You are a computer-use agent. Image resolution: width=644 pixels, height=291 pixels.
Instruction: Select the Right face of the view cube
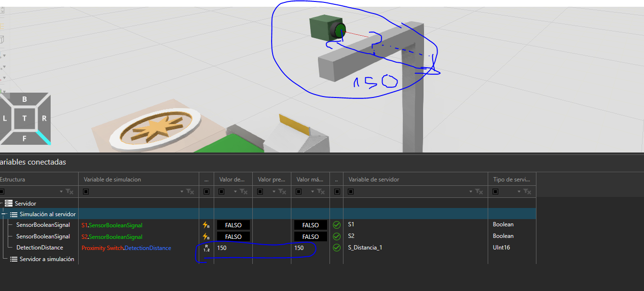(x=44, y=118)
